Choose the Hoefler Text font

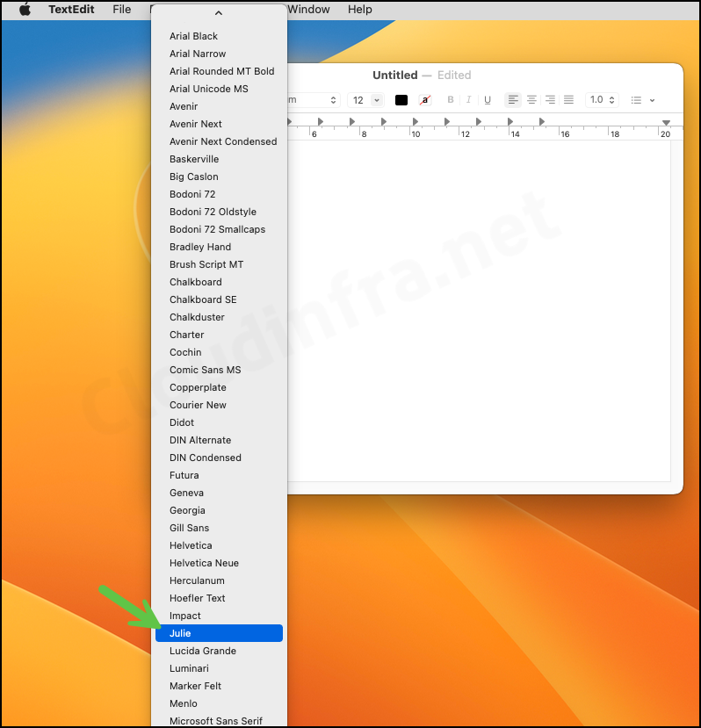pos(219,598)
